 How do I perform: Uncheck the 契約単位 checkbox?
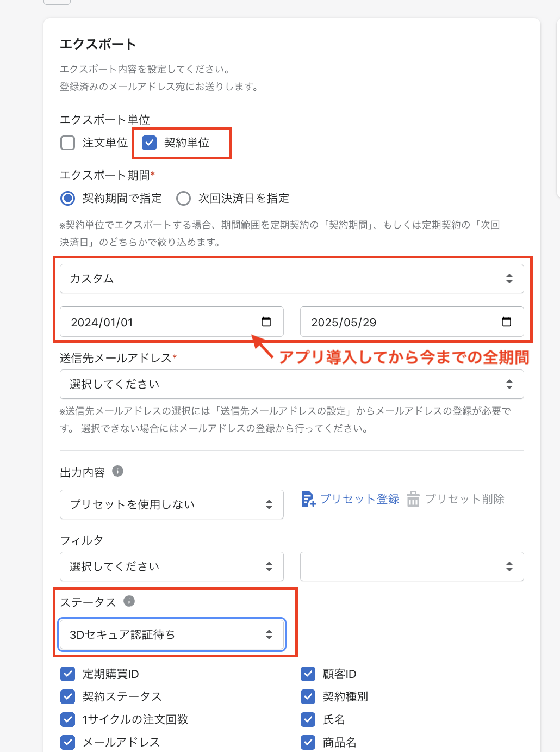[149, 143]
